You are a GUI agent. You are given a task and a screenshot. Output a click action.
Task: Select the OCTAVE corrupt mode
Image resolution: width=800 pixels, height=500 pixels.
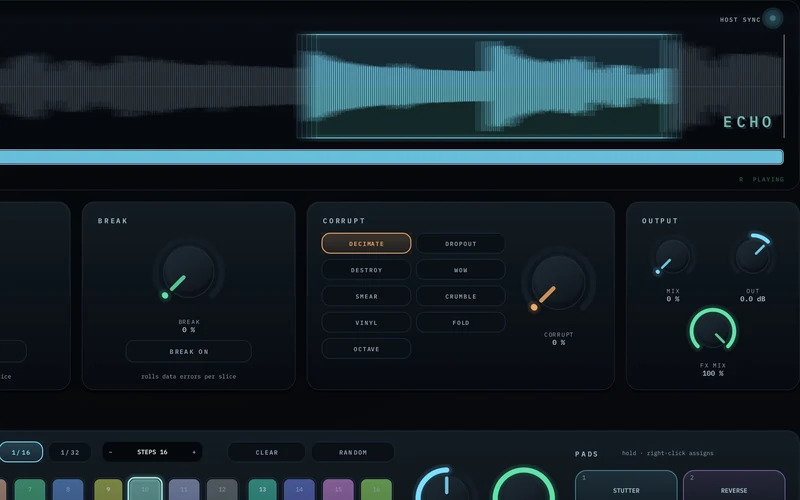(x=366, y=349)
